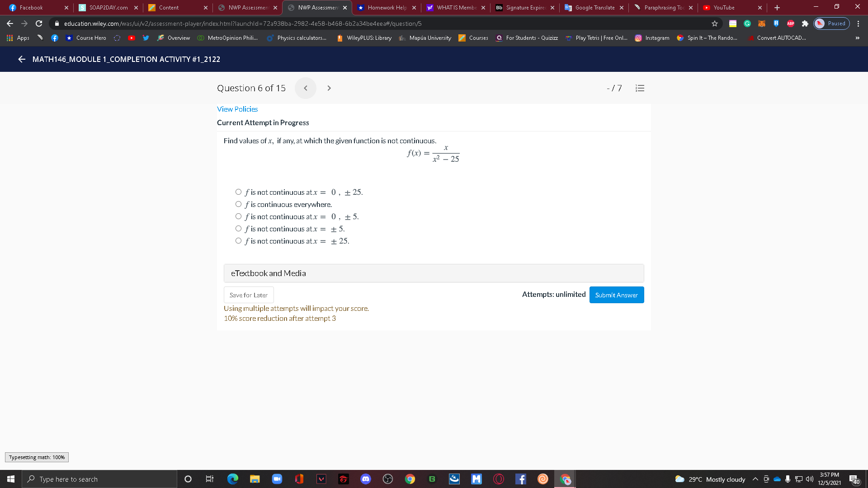Image resolution: width=868 pixels, height=488 pixels.
Task: Open the Chrome browser menu (three dots)
Action: coord(858,23)
